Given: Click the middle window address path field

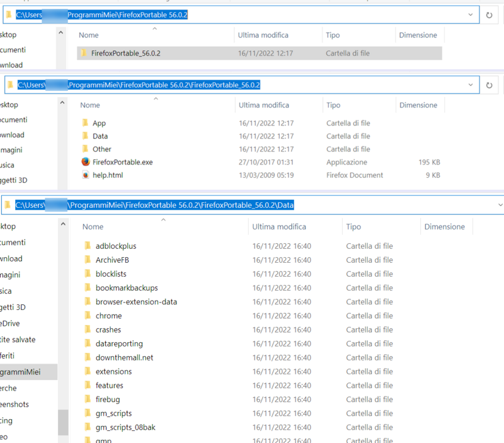Looking at the screenshot, I should pos(242,85).
